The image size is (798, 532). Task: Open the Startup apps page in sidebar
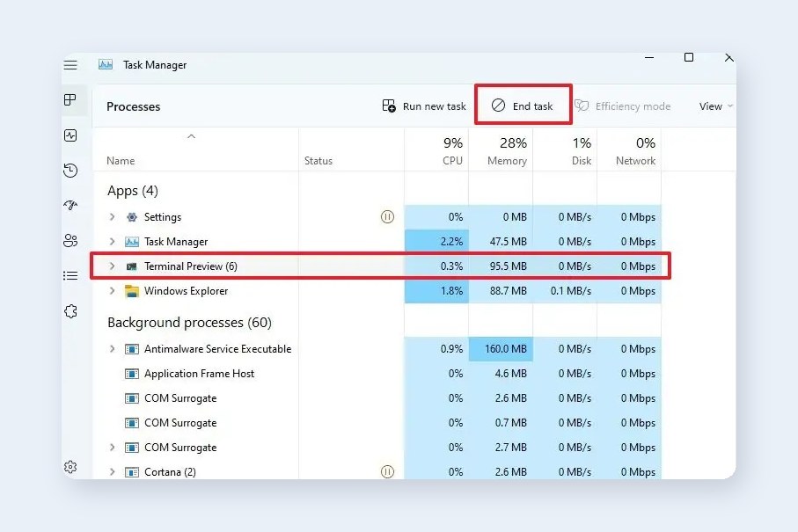click(70, 205)
